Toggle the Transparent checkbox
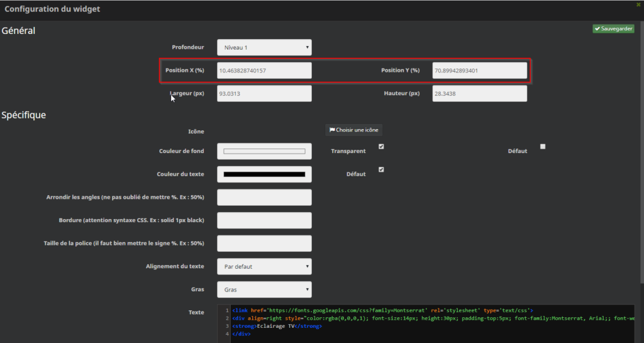 point(381,147)
